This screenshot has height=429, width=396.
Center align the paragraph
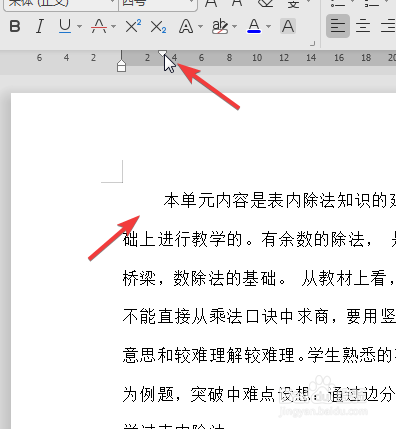click(363, 26)
